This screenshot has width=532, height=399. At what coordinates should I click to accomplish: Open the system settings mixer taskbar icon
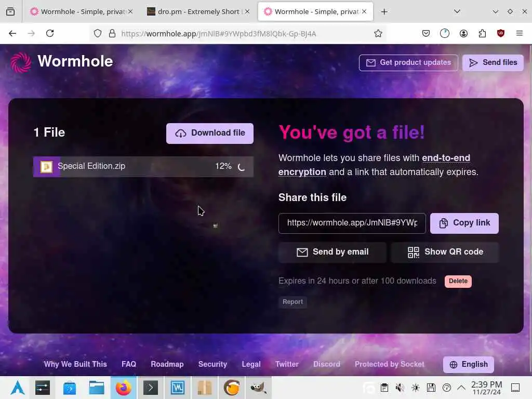click(x=43, y=388)
